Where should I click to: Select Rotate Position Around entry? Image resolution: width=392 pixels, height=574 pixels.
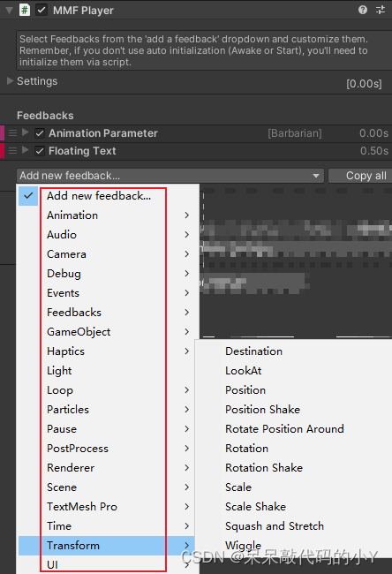tap(284, 428)
